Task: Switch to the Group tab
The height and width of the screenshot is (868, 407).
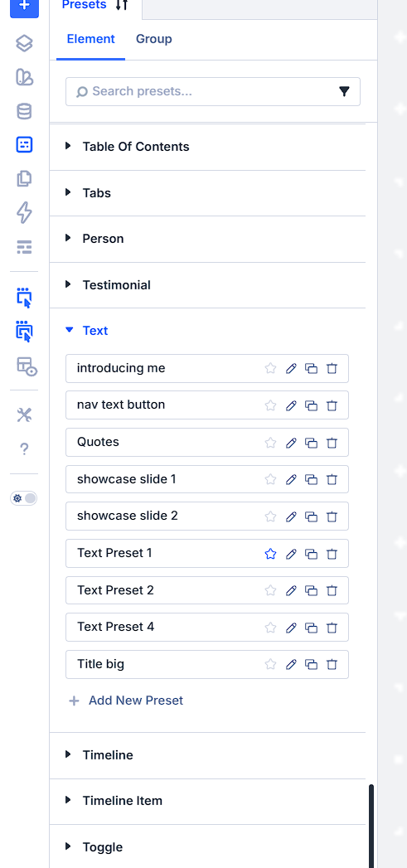Action: (x=154, y=39)
